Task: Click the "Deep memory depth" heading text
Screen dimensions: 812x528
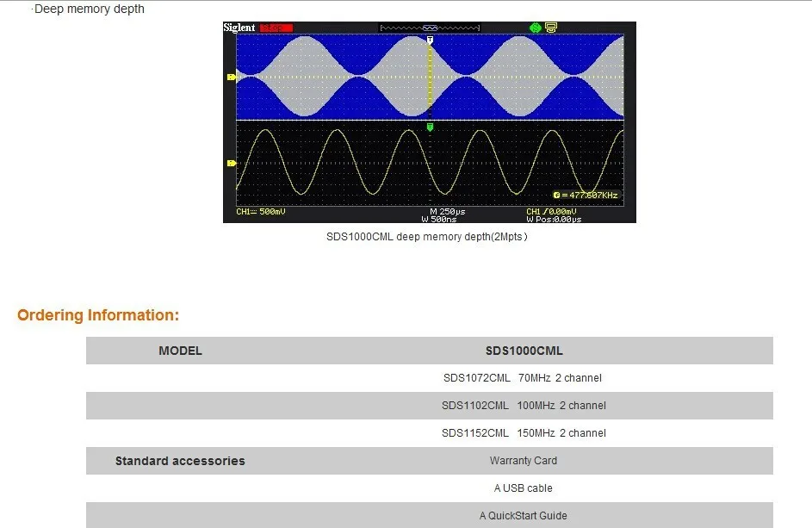Action: click(89, 9)
